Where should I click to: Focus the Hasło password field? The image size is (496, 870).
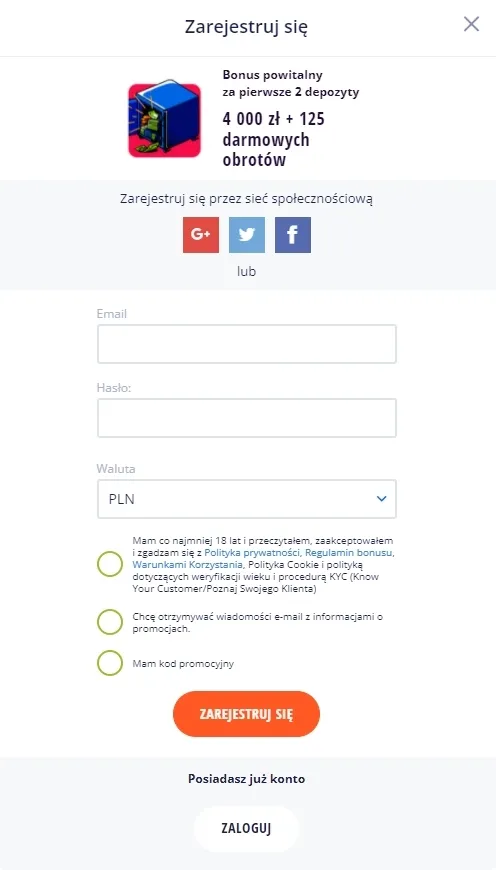247,418
